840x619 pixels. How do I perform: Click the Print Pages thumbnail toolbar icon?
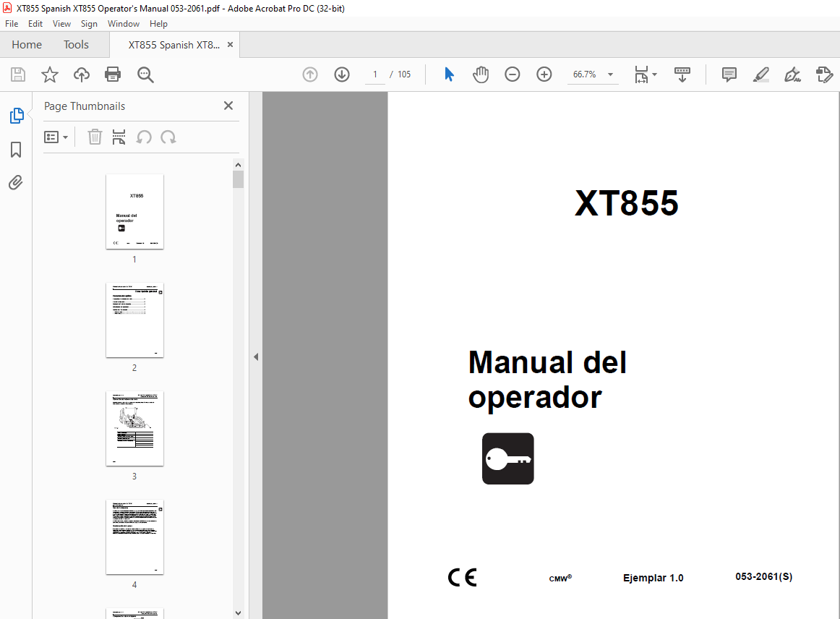(119, 137)
